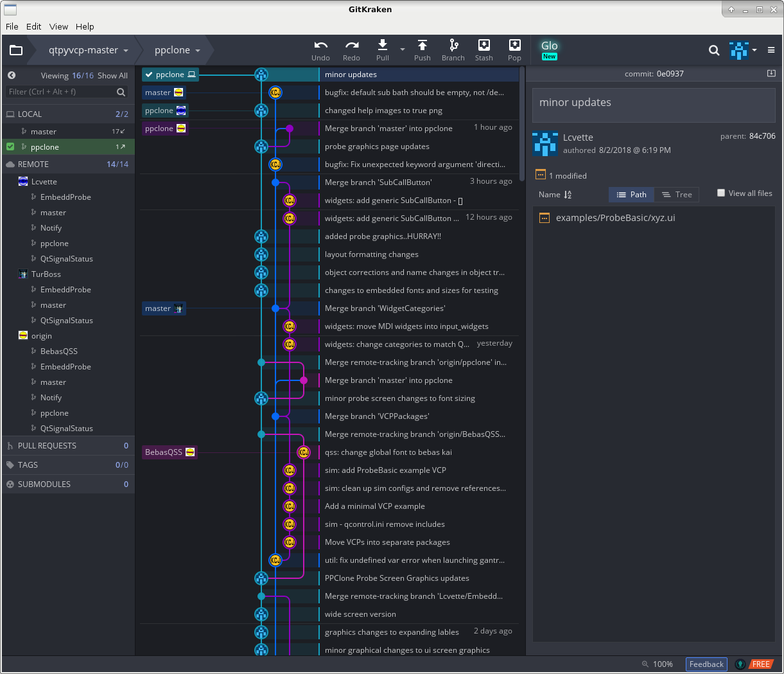This screenshot has height=674, width=784.
Task: Select commit 'Merge branch 'SubCallButton''
Action: 378,182
